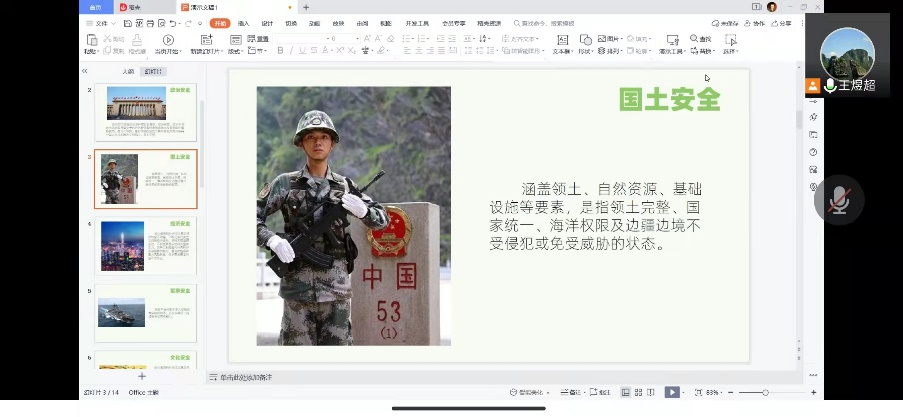Select the slide 4 city skyline thumbnail
This screenshot has height=417, width=903.
click(123, 246)
